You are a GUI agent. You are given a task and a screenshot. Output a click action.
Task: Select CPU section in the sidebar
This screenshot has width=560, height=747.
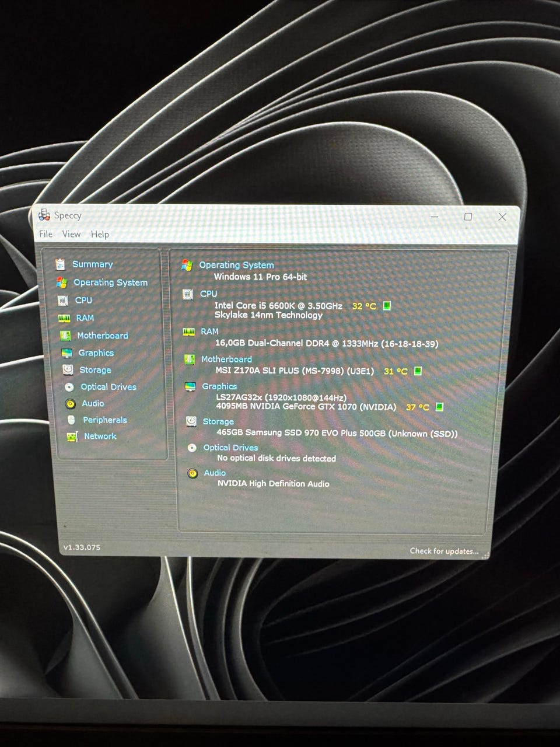click(x=83, y=300)
